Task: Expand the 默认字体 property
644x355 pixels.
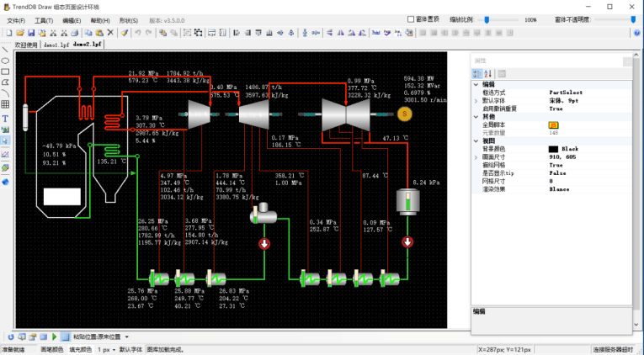Action: [x=476, y=100]
